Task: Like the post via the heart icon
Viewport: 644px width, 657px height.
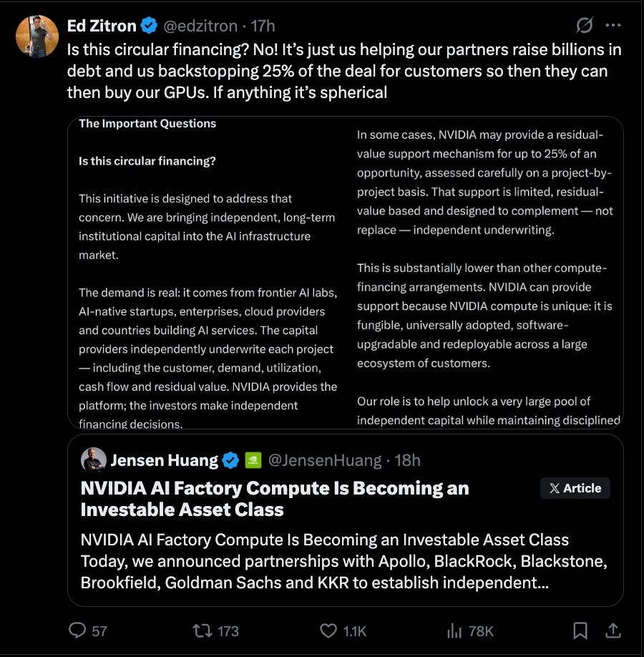Action: point(328,631)
